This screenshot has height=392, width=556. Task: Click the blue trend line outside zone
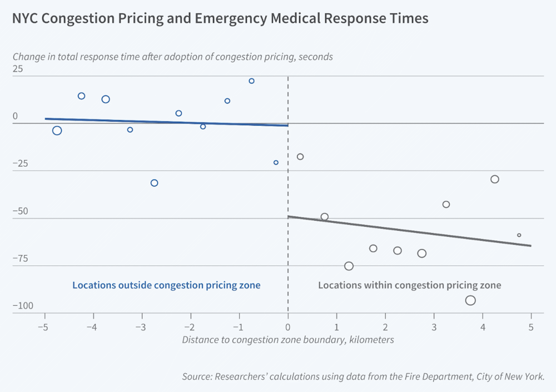(x=166, y=122)
